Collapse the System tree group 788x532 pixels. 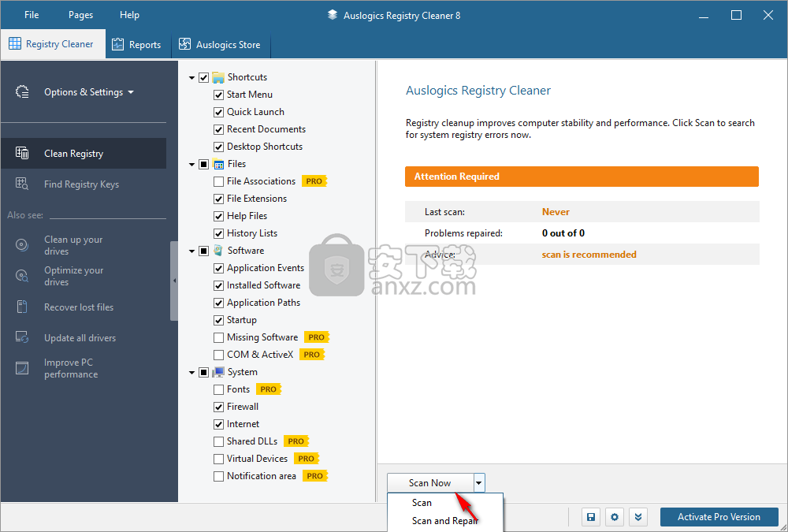click(x=191, y=373)
